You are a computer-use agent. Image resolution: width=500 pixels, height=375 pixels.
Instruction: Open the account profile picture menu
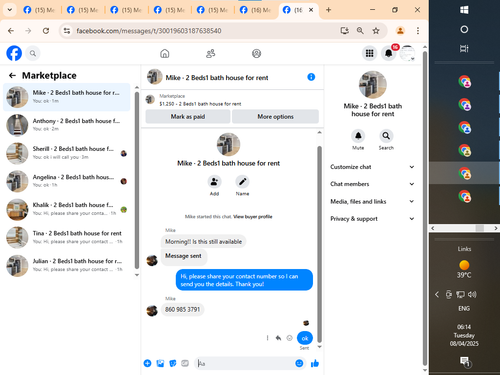[407, 53]
